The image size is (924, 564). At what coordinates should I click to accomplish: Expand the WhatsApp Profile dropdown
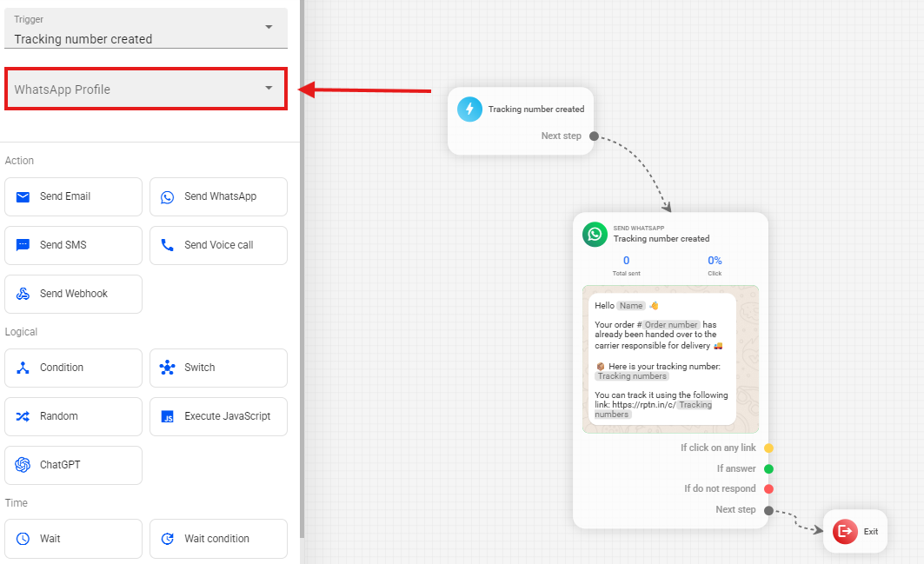click(x=269, y=89)
